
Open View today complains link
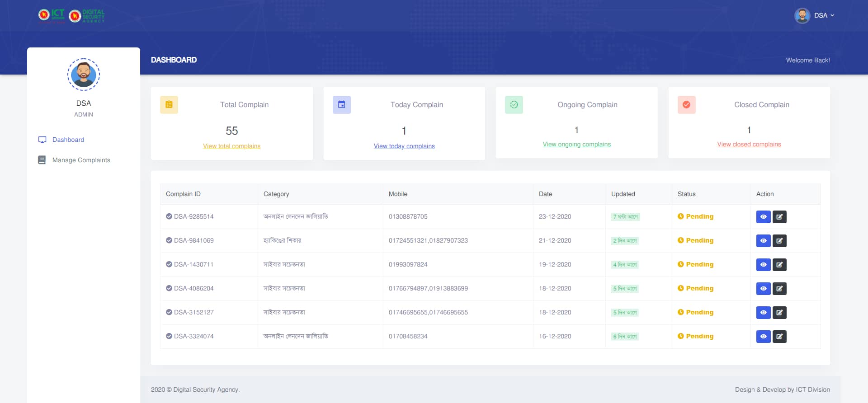(404, 146)
